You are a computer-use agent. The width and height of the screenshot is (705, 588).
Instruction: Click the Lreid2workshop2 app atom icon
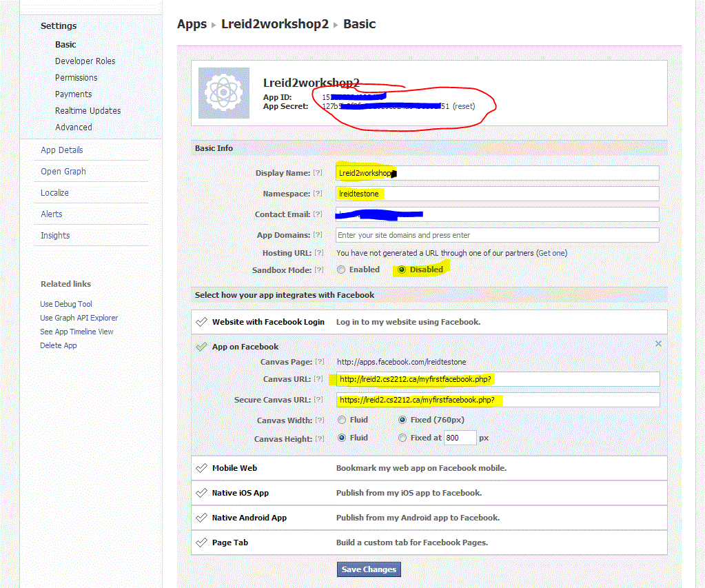point(224,93)
